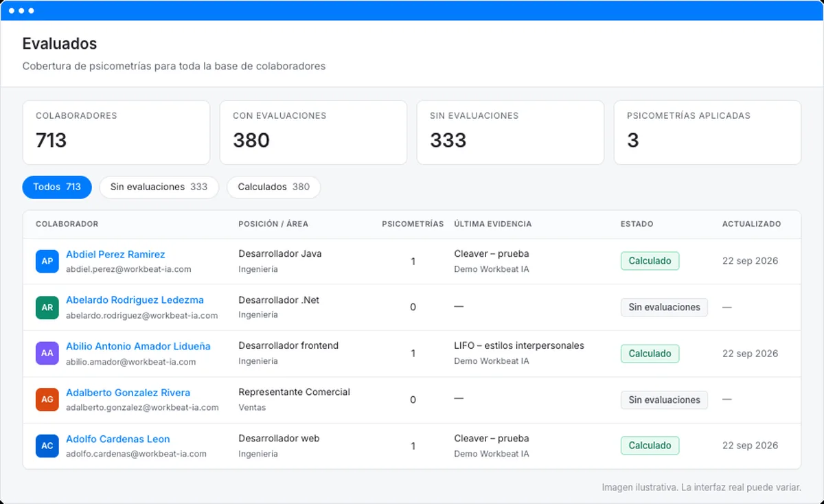Viewport: 824px width, 504px height.
Task: Open the Calculados 380 filter tab
Action: tap(273, 187)
